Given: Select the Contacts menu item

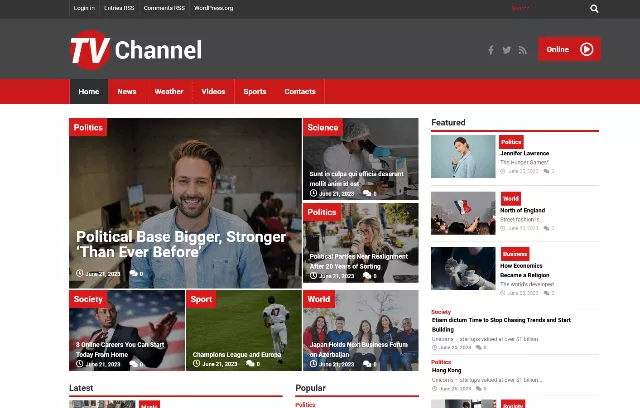Looking at the screenshot, I should point(300,91).
